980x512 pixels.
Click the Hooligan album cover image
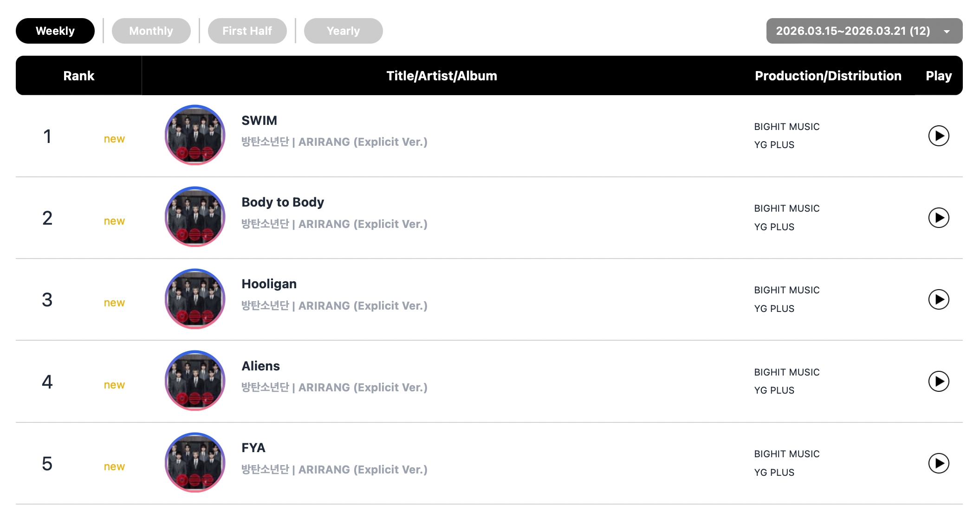point(195,299)
